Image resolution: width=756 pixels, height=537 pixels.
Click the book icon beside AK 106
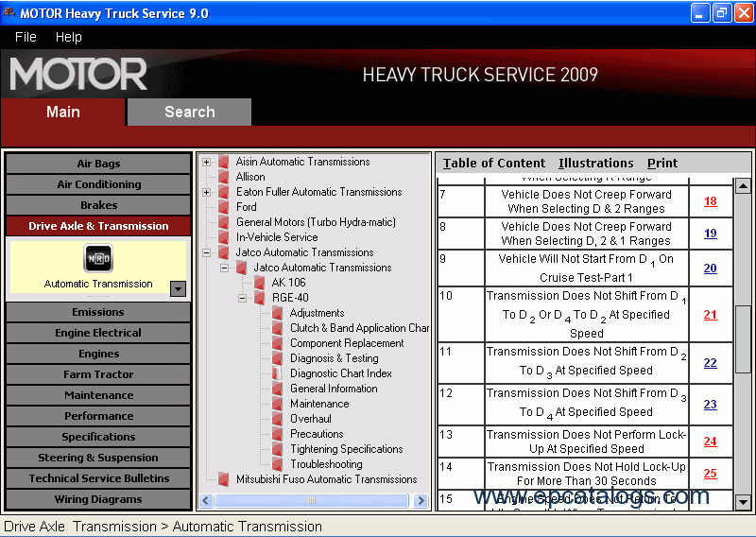(x=259, y=283)
